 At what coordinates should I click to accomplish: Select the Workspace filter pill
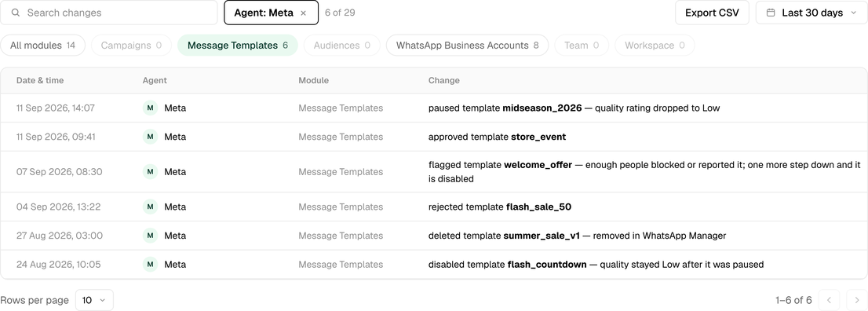(655, 46)
